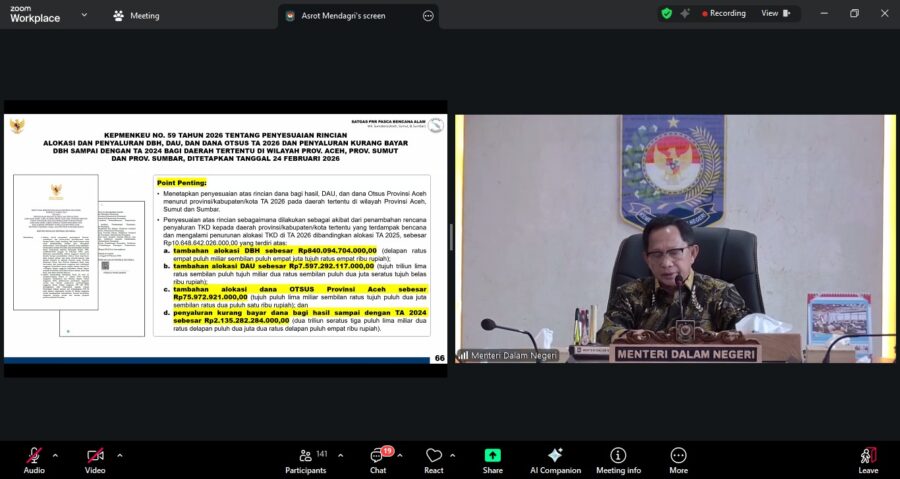This screenshot has width=900, height=479.
Task: Turn on camera with the Video icon
Action: point(95,456)
